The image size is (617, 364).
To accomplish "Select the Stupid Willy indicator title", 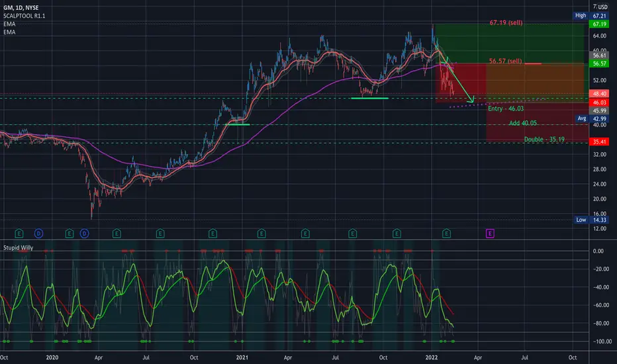I will click(18, 248).
